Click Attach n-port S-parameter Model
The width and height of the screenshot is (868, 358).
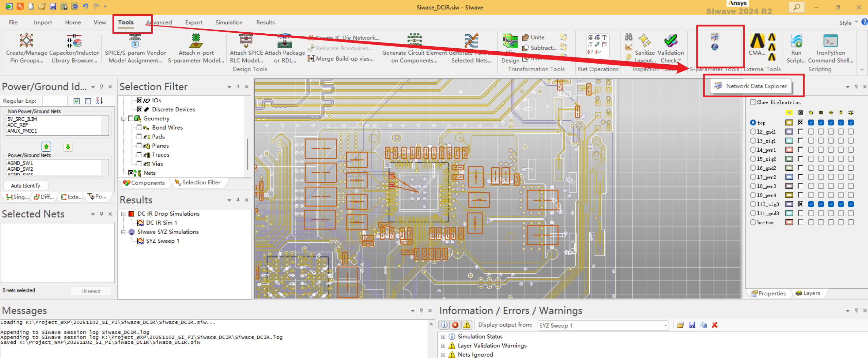[196, 48]
